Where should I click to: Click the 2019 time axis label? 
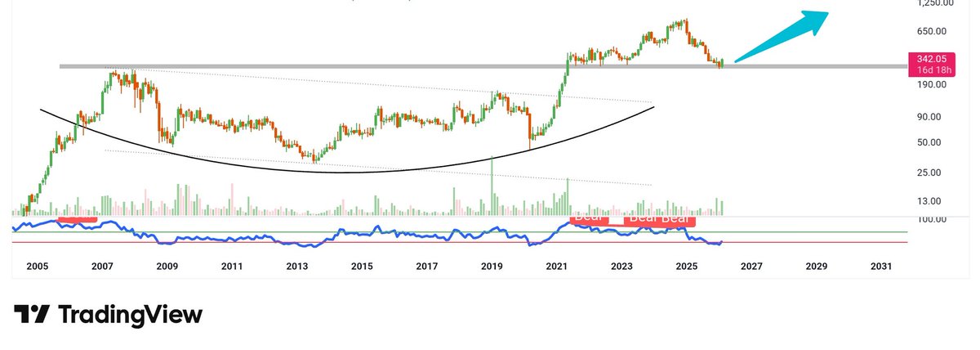492,267
